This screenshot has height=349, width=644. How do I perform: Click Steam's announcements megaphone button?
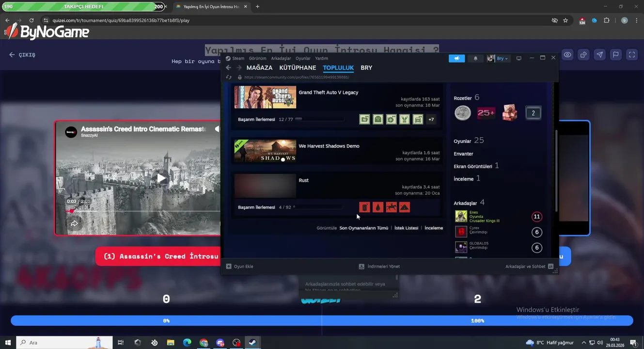point(456,58)
